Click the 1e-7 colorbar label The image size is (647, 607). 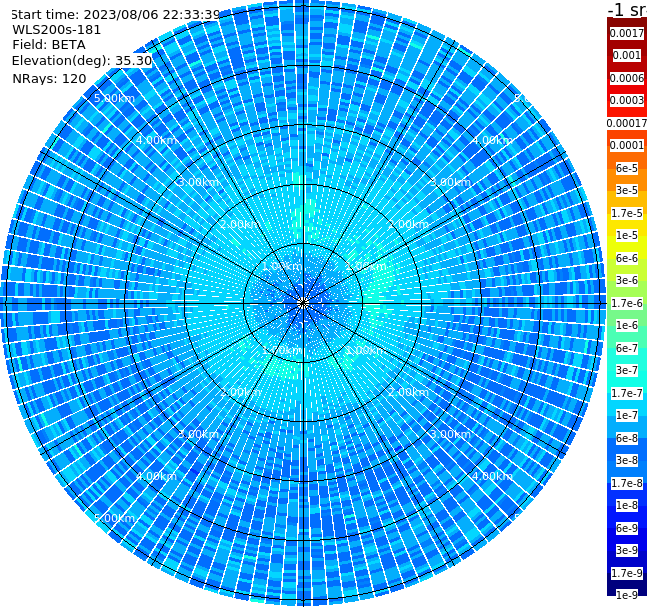pos(627,415)
